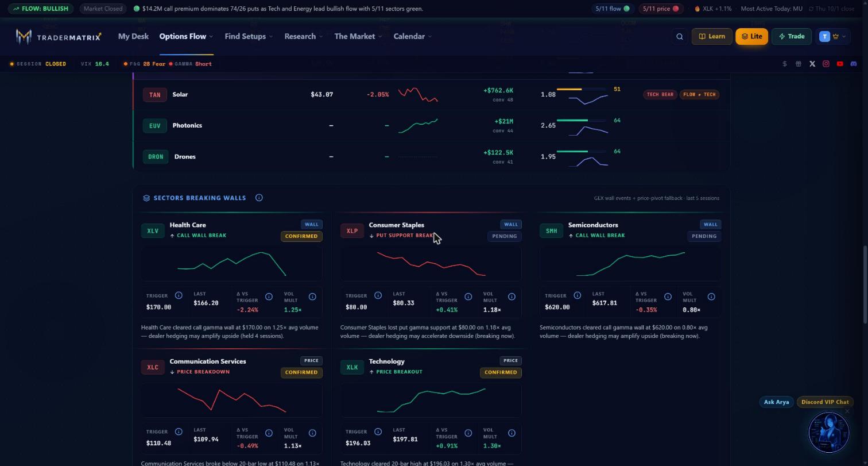This screenshot has width=868, height=466.
Task: Expand the Research menu
Action: [303, 36]
